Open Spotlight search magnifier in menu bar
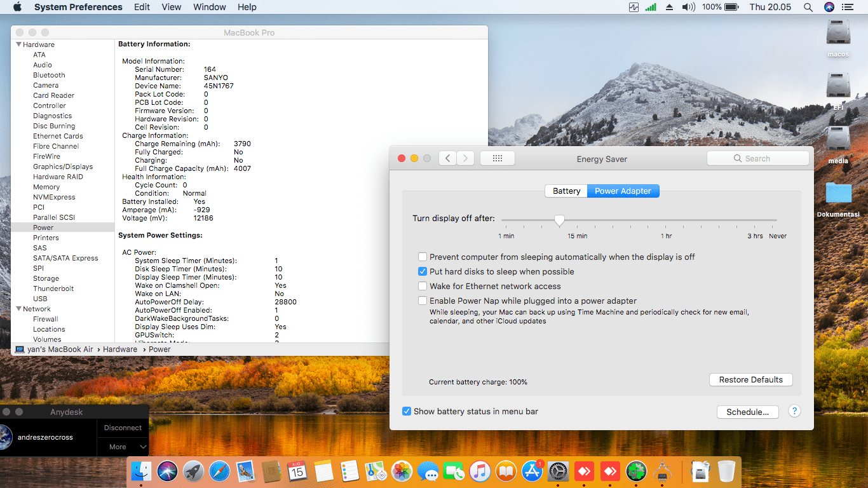868x488 pixels. click(808, 7)
